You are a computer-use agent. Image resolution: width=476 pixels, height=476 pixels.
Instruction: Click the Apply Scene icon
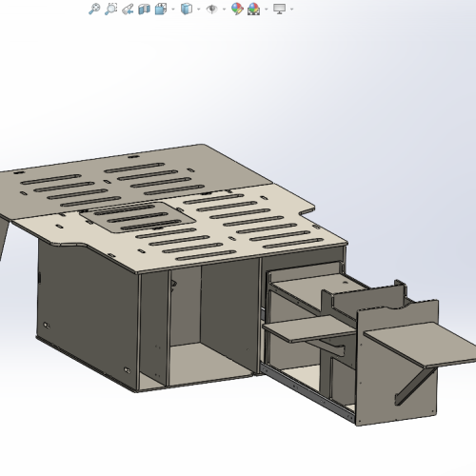[x=253, y=9]
